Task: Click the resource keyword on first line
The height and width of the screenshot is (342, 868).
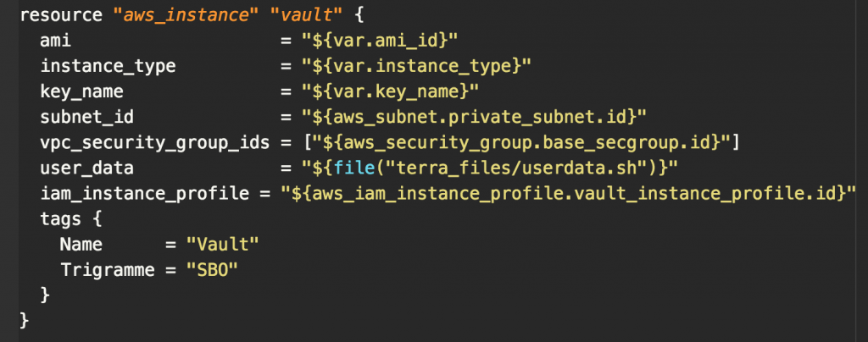Action: click(x=56, y=16)
